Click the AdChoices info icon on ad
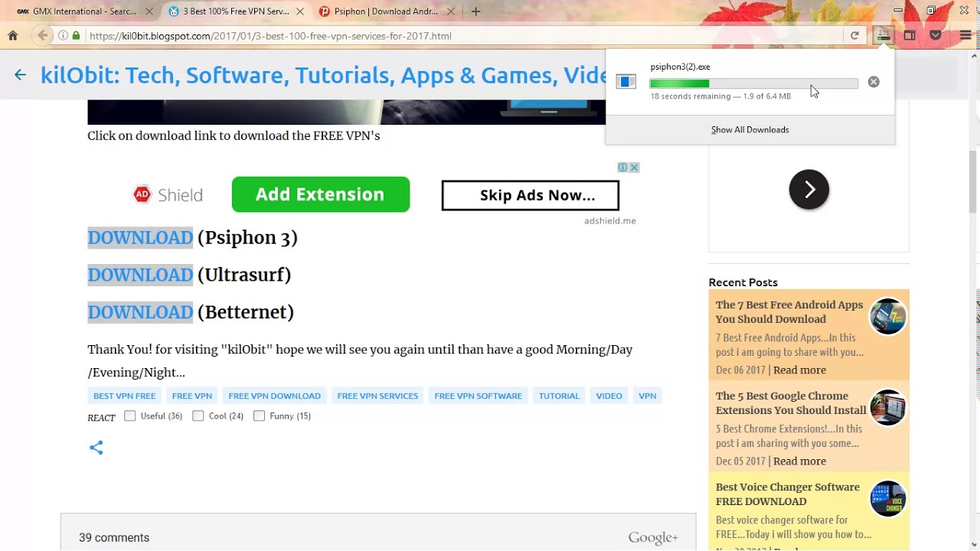The image size is (980, 551). [x=623, y=168]
